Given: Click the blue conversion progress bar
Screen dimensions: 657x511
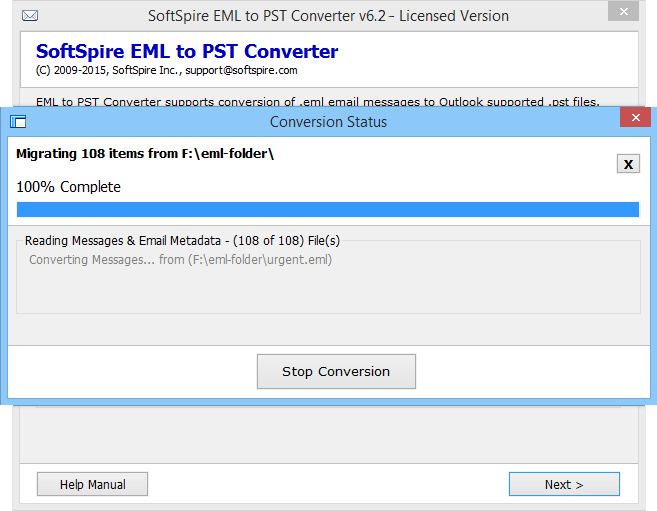Looking at the screenshot, I should tap(328, 209).
